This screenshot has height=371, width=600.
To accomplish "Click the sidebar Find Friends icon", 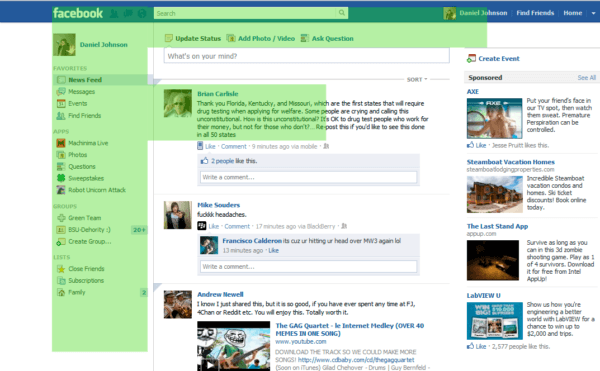I will [x=61, y=116].
